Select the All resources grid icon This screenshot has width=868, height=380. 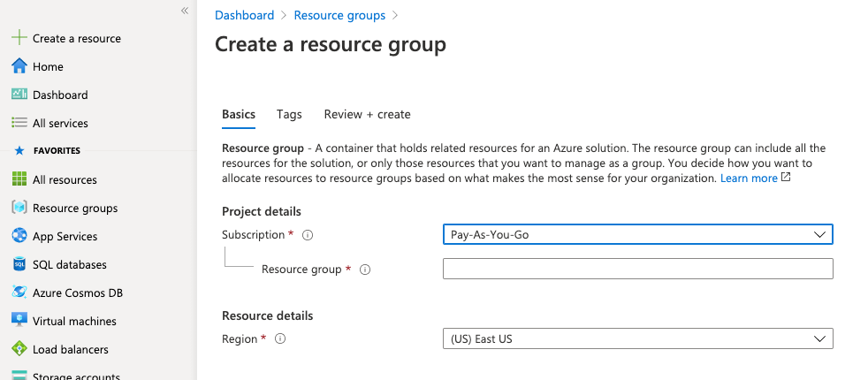(19, 179)
